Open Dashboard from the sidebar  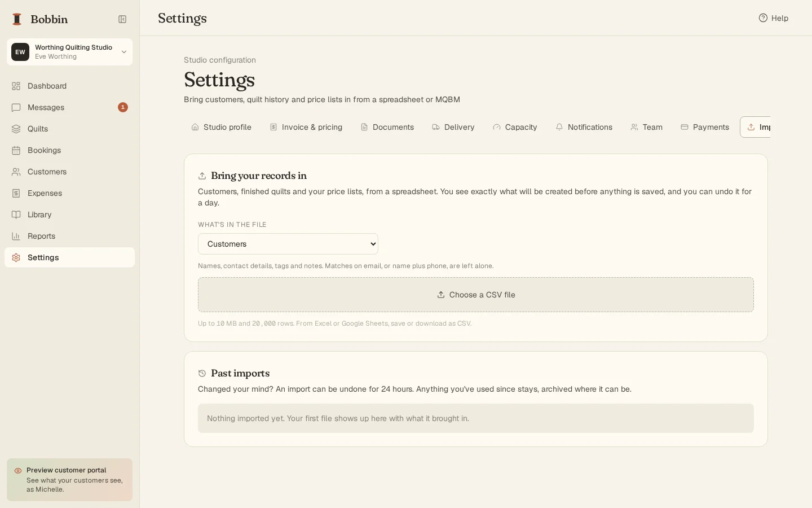click(69, 86)
